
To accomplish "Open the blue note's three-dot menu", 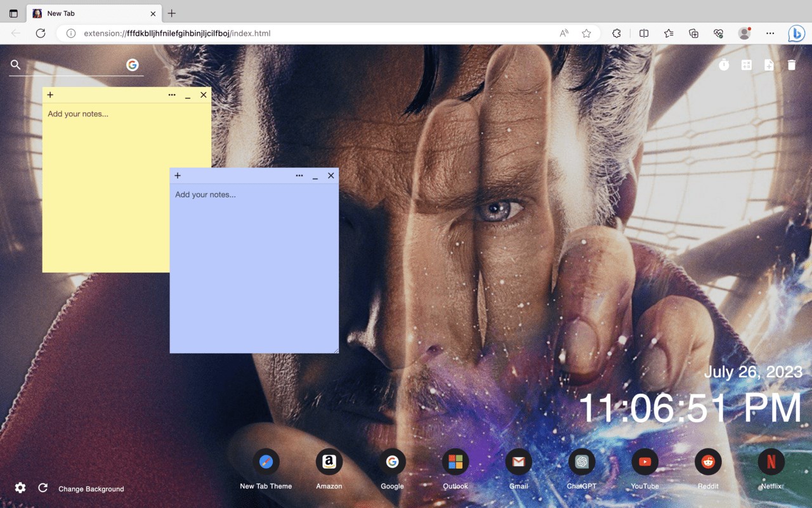I will click(x=299, y=176).
